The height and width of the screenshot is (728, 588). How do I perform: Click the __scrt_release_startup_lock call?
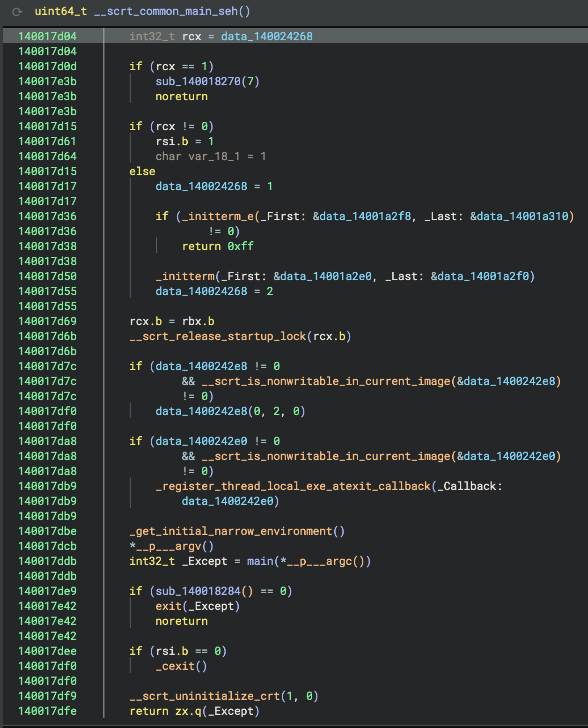pos(218,336)
